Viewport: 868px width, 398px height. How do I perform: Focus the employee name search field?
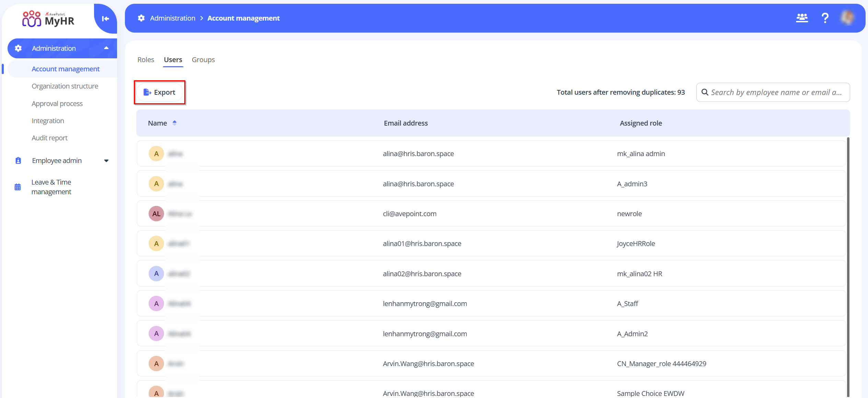pyautogui.click(x=776, y=92)
